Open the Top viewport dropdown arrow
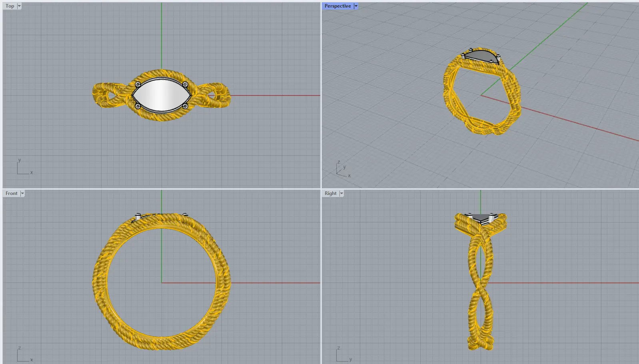Image resolution: width=639 pixels, height=364 pixels. click(x=19, y=6)
